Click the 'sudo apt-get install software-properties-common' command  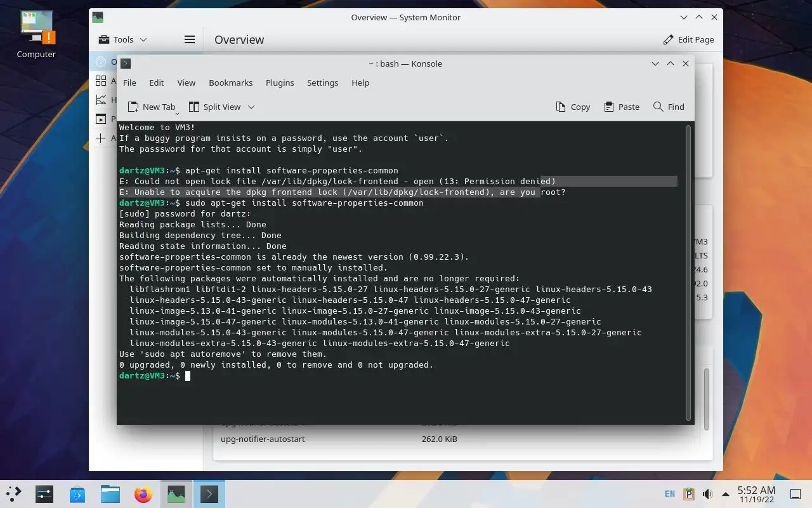(304, 203)
